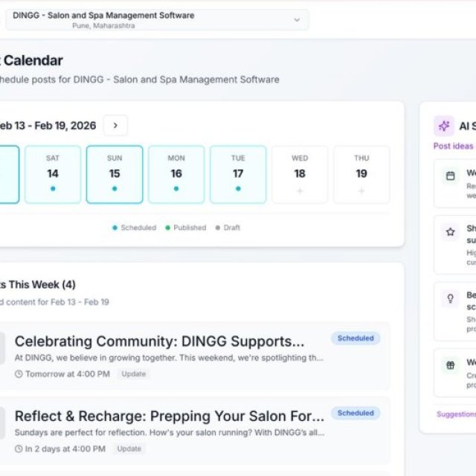This screenshot has height=476, width=476.
Task: Click the star icon suggestion card
Action: (451, 232)
